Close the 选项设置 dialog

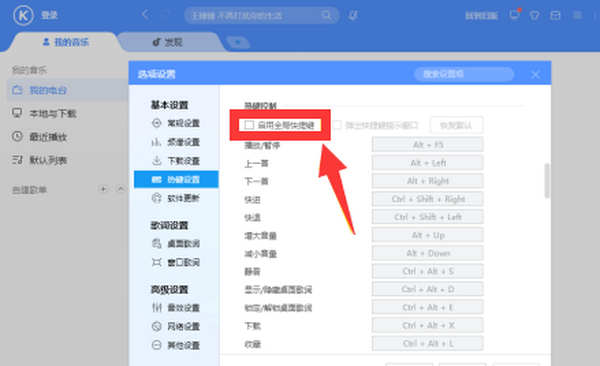pyautogui.click(x=535, y=75)
